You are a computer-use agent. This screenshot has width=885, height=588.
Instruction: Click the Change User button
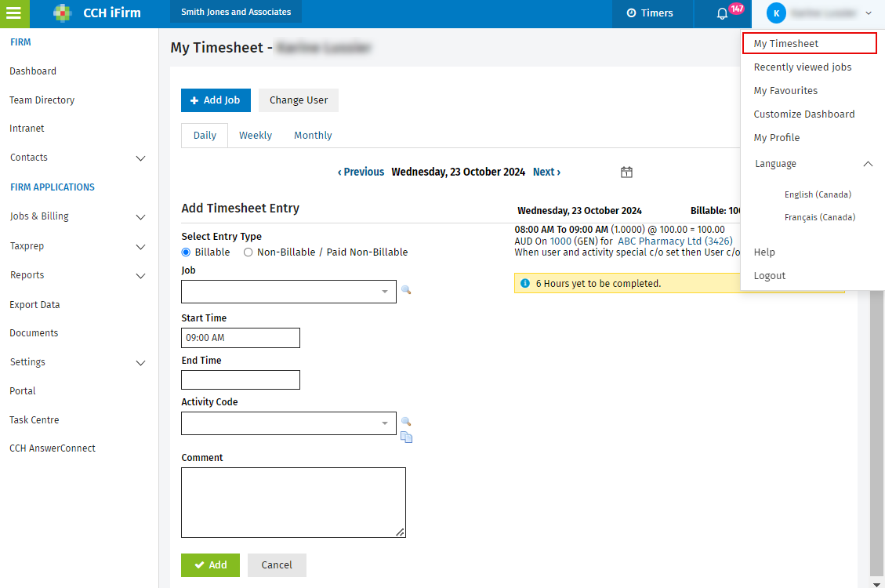[299, 100]
